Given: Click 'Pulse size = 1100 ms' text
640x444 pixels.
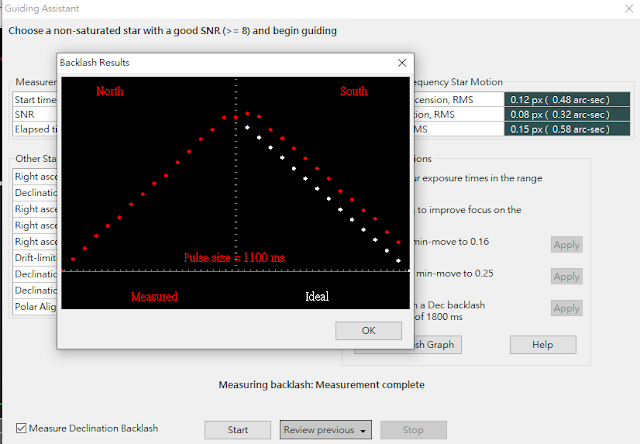Looking at the screenshot, I should pos(234,258).
